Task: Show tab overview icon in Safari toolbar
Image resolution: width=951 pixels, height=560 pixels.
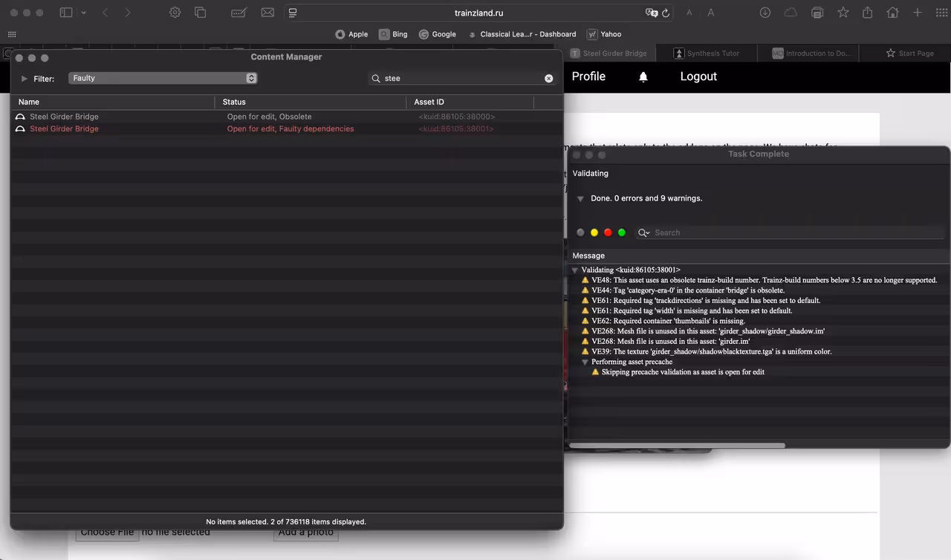Action: click(x=200, y=13)
